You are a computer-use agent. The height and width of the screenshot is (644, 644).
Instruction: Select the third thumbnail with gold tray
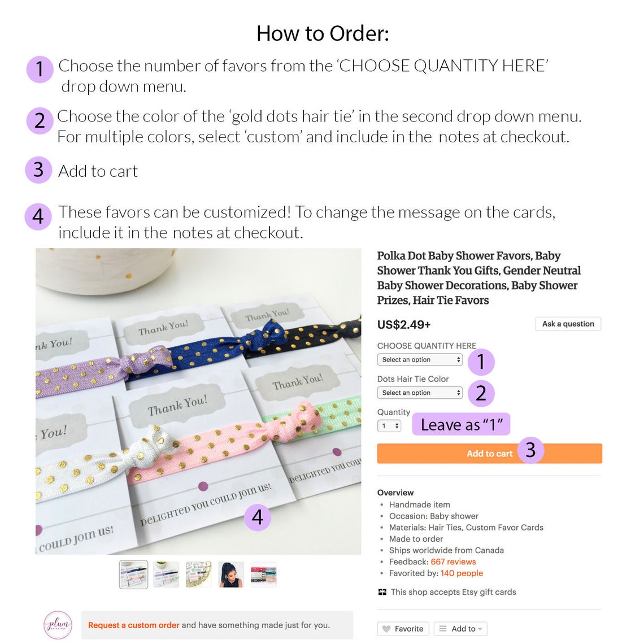pos(199,574)
